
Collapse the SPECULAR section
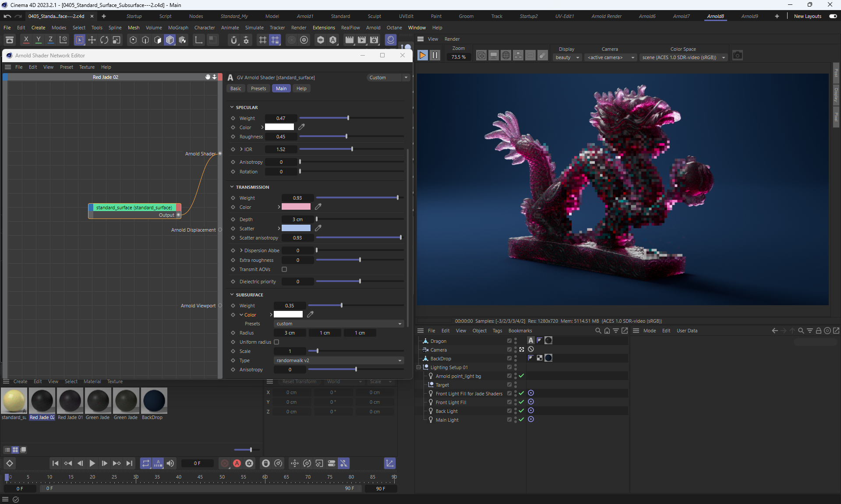coord(232,107)
